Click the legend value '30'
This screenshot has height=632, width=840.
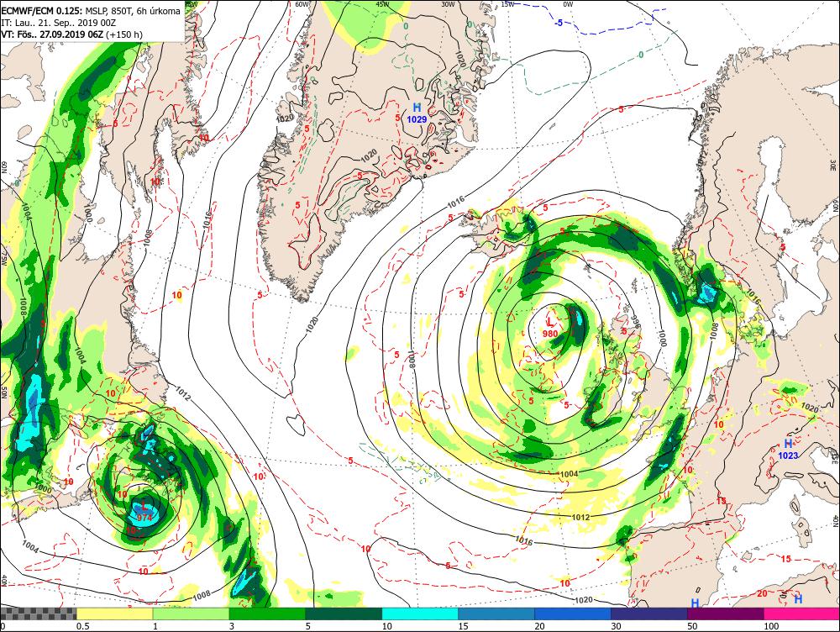pyautogui.click(x=616, y=626)
